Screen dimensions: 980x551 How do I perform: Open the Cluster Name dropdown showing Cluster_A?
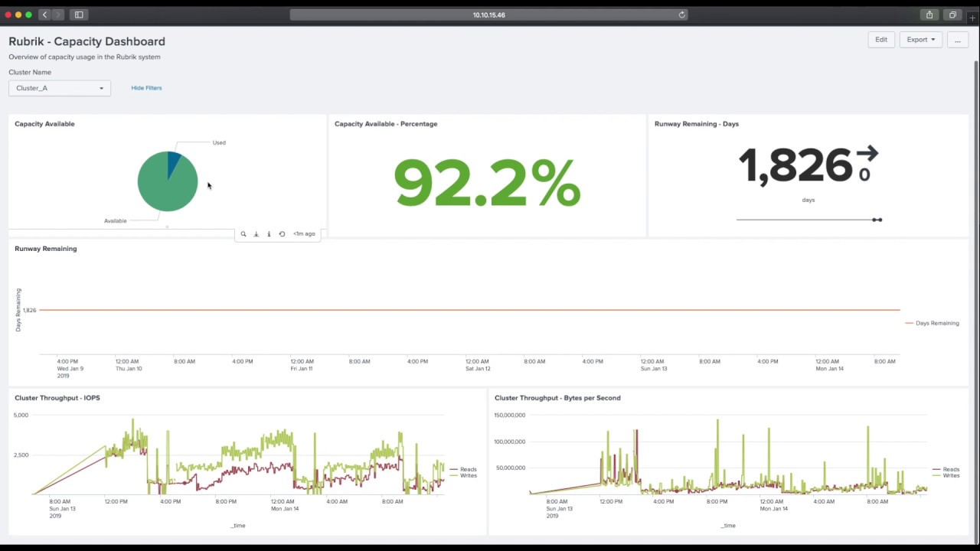pos(60,88)
